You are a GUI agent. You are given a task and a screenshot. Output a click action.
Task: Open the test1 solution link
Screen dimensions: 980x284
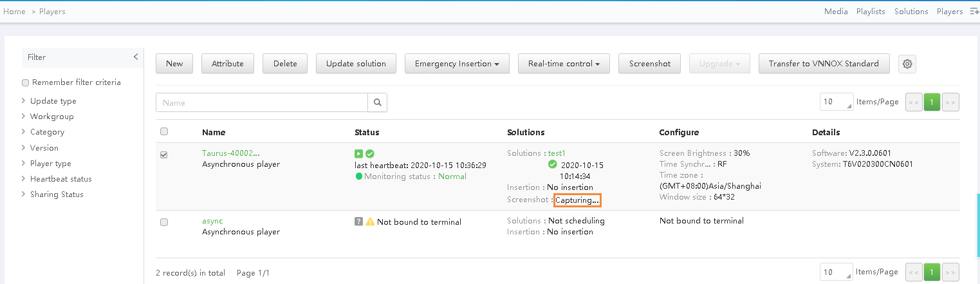(x=557, y=153)
